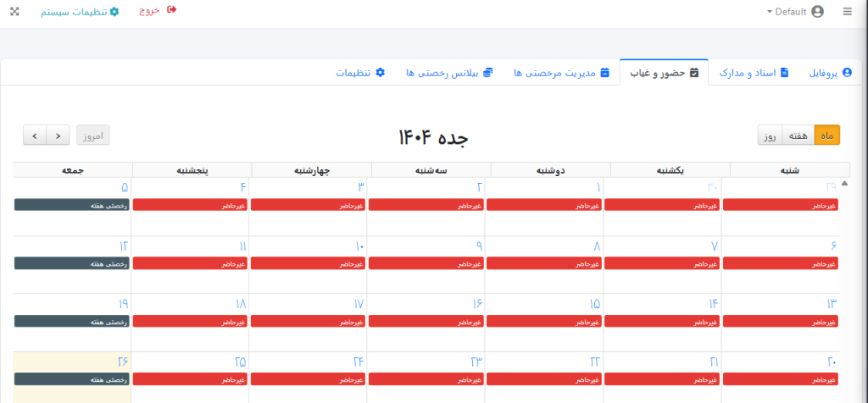This screenshot has width=868, height=403.
Task: Click the coins icon on بیلانس رخصتی ها tab
Action: click(x=487, y=73)
